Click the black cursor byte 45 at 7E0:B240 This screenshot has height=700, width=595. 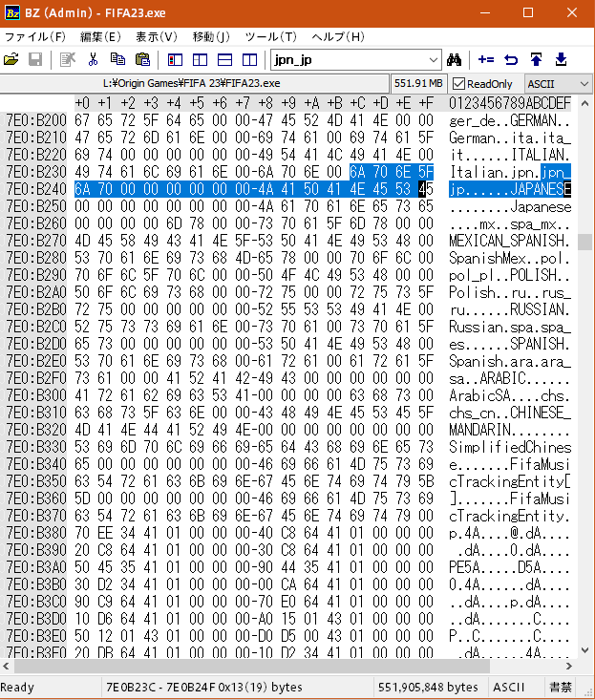(426, 189)
